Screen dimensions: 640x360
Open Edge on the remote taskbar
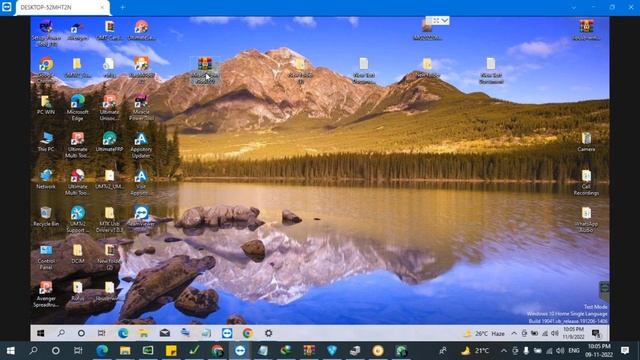(x=123, y=333)
